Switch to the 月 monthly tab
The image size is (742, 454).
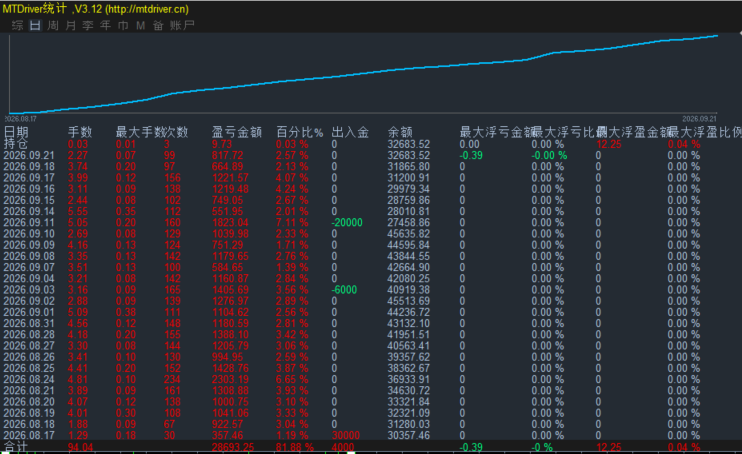(71, 25)
